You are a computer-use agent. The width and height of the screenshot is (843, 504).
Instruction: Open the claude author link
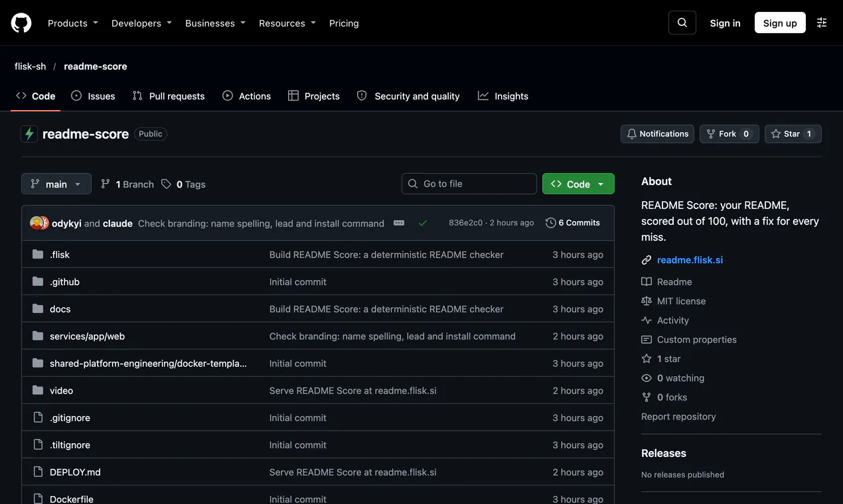[x=117, y=223]
